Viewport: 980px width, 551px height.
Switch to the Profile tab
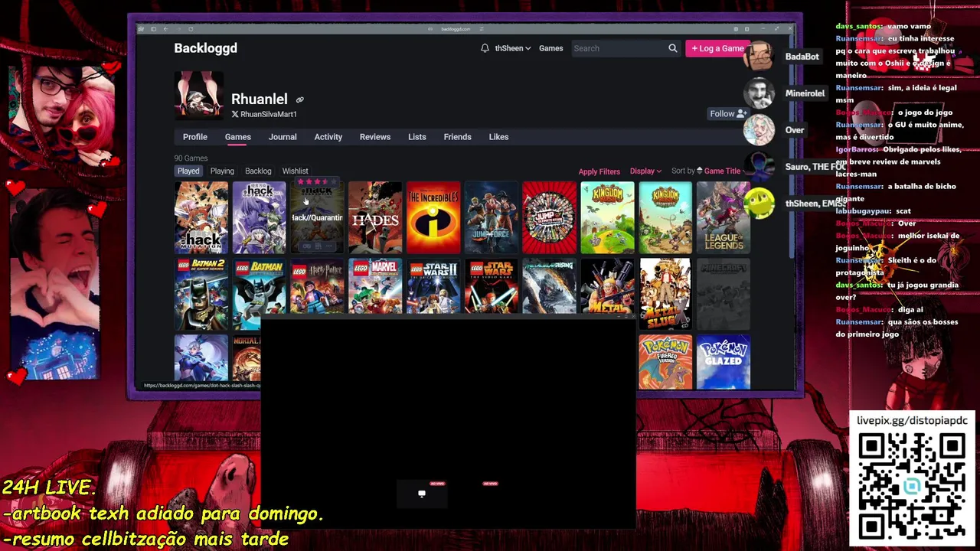(195, 137)
